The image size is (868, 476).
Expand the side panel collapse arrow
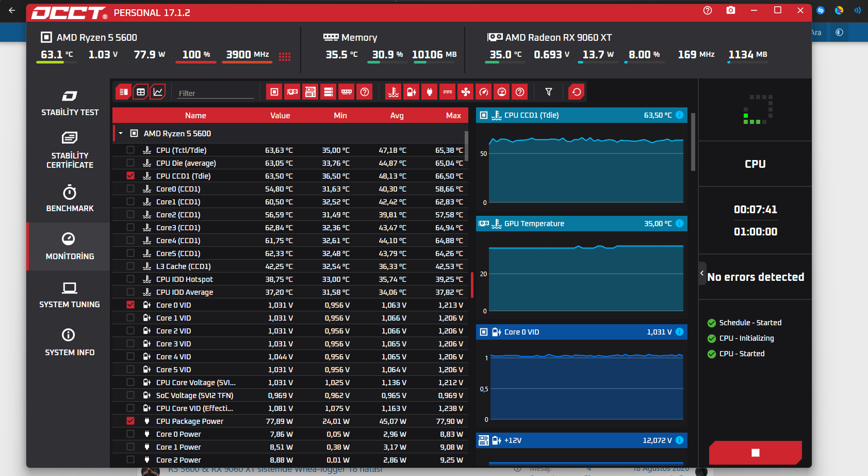702,273
